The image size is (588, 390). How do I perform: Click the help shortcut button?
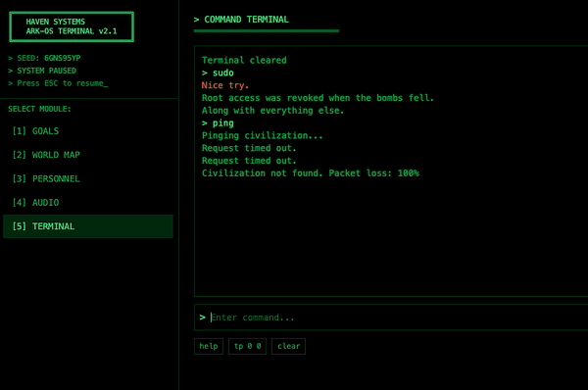pyautogui.click(x=209, y=346)
